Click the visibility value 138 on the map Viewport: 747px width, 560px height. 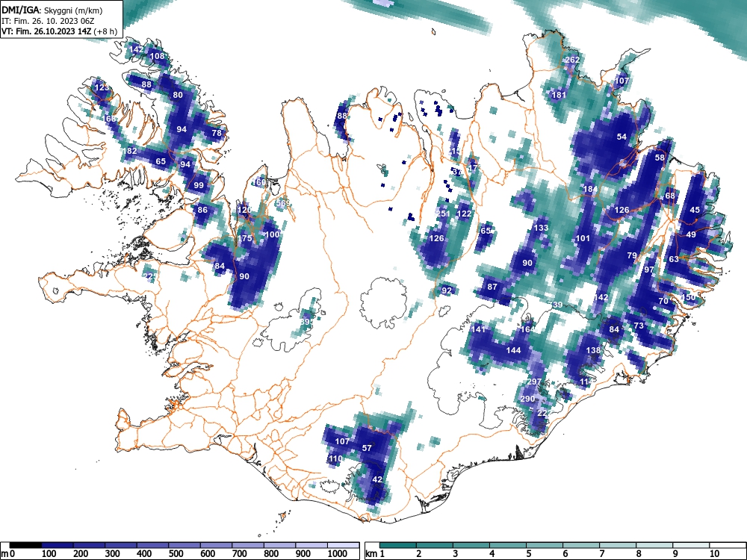coord(593,350)
